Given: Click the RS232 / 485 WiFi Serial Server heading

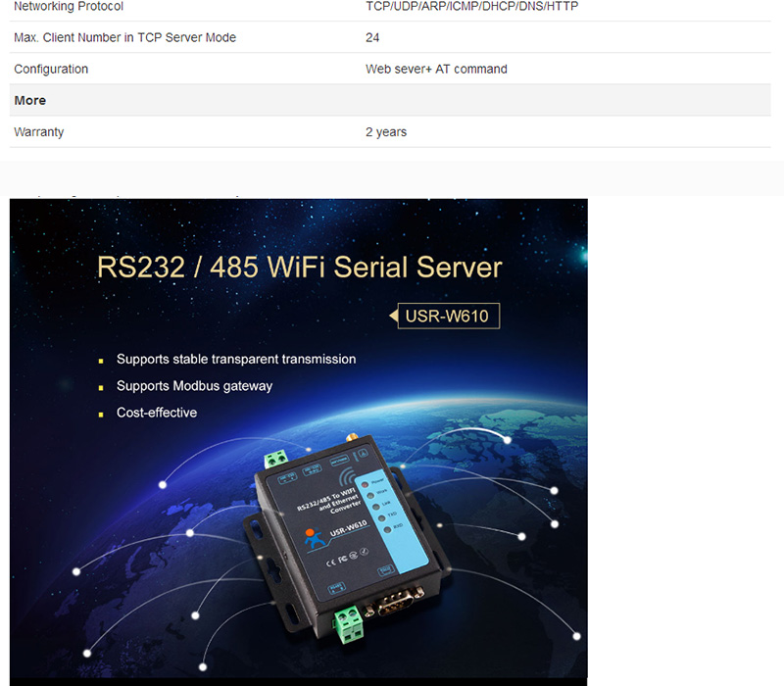Looking at the screenshot, I should pyautogui.click(x=299, y=268).
